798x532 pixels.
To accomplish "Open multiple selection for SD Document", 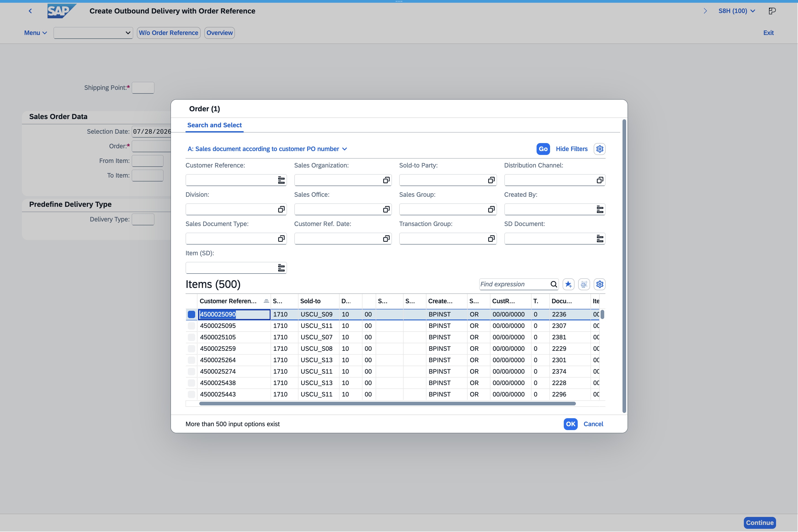I will 600,239.
